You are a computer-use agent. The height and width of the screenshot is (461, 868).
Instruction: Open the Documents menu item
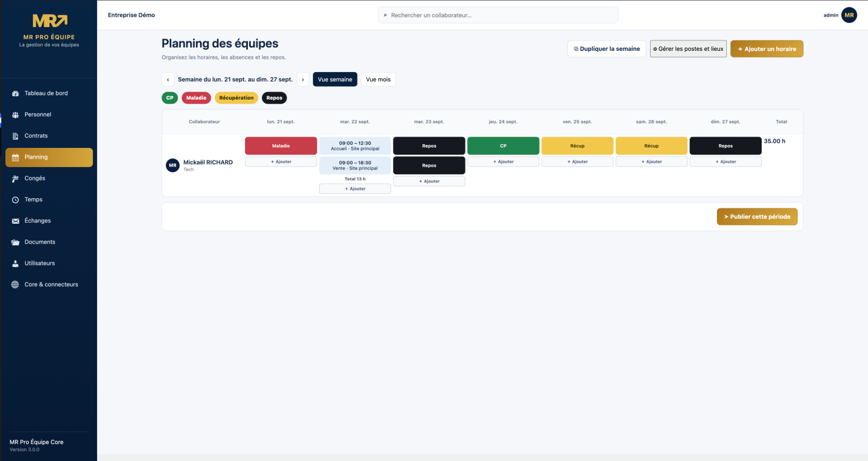[x=49, y=242]
